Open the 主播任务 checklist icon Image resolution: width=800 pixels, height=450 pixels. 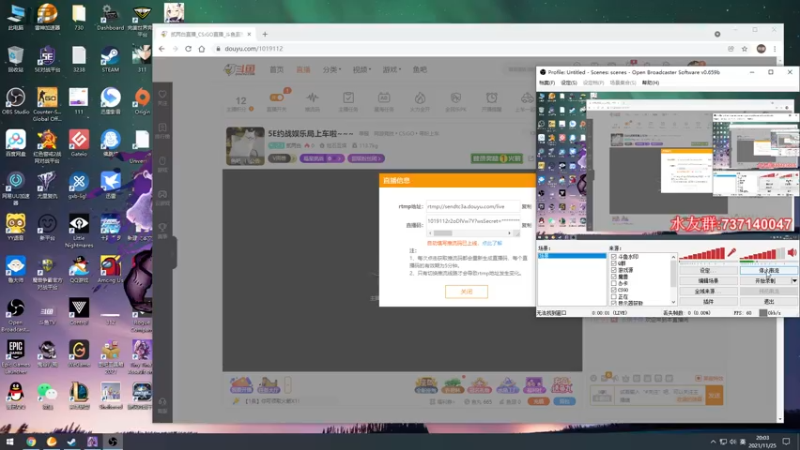click(x=348, y=97)
